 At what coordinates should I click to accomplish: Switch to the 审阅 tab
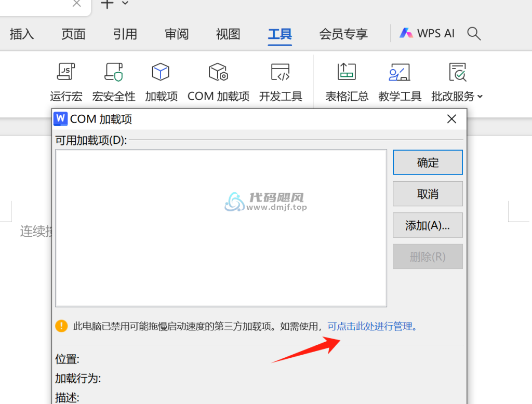[x=177, y=34]
